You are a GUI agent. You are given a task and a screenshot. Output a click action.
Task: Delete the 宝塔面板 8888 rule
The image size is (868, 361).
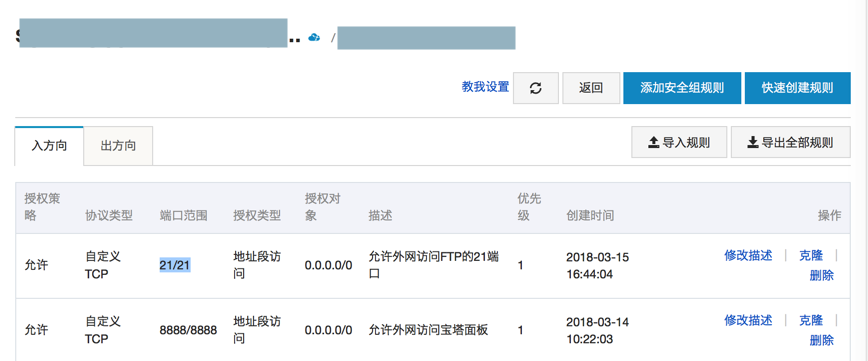[x=822, y=340]
